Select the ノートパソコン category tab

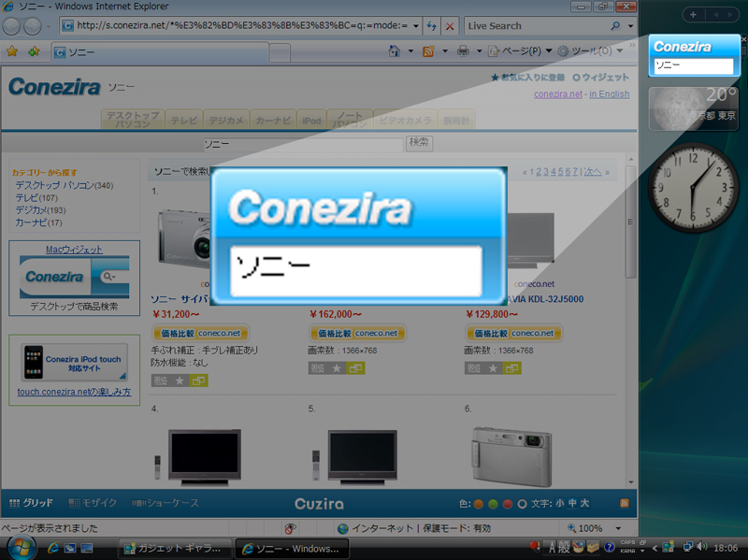[x=350, y=120]
